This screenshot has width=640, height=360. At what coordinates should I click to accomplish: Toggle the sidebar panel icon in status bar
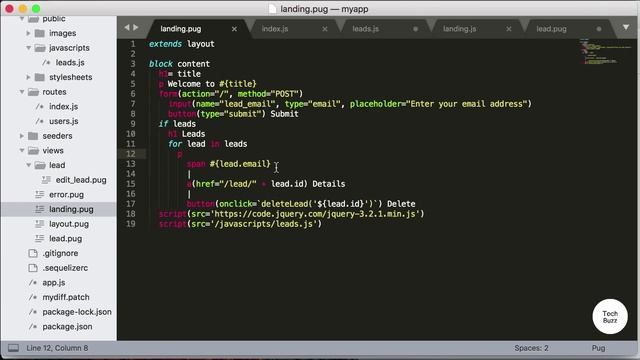click(x=13, y=348)
